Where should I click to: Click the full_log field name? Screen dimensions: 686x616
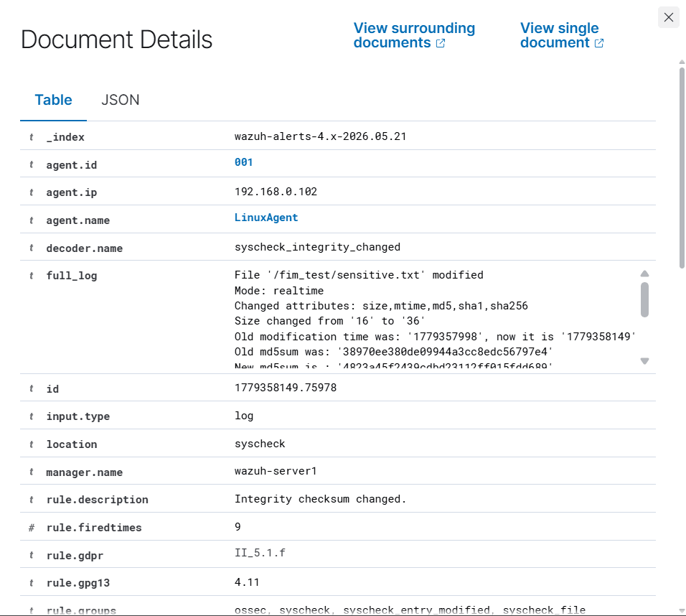pos(72,276)
